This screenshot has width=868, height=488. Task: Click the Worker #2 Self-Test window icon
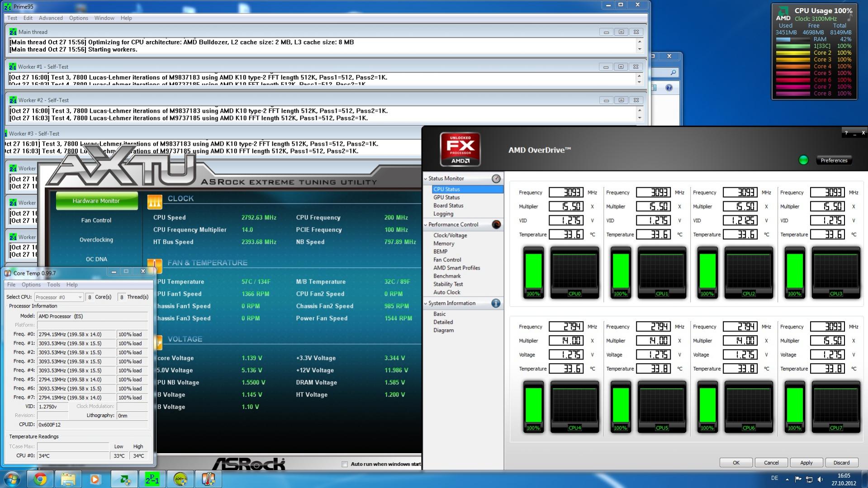tap(13, 100)
